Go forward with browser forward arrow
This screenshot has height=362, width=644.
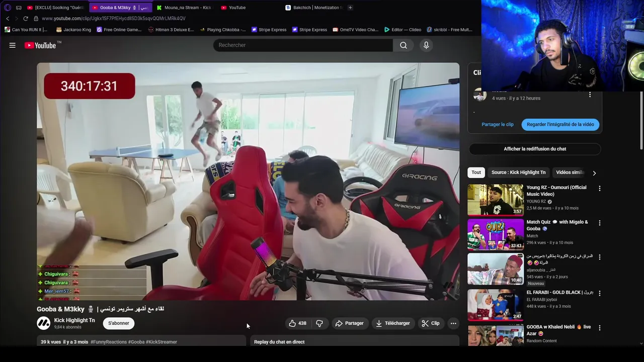click(16, 19)
